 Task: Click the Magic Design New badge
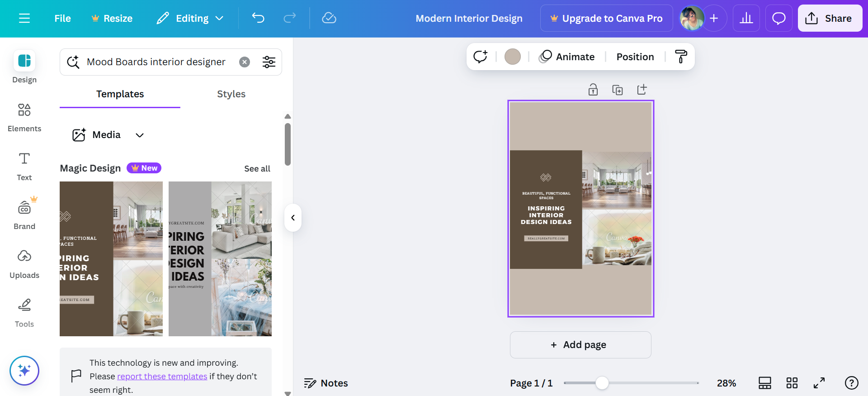(x=144, y=168)
